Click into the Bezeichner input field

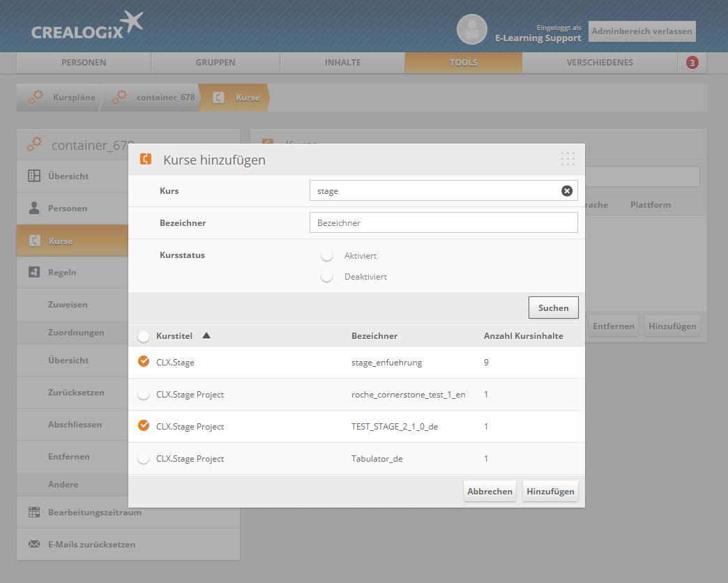click(443, 223)
